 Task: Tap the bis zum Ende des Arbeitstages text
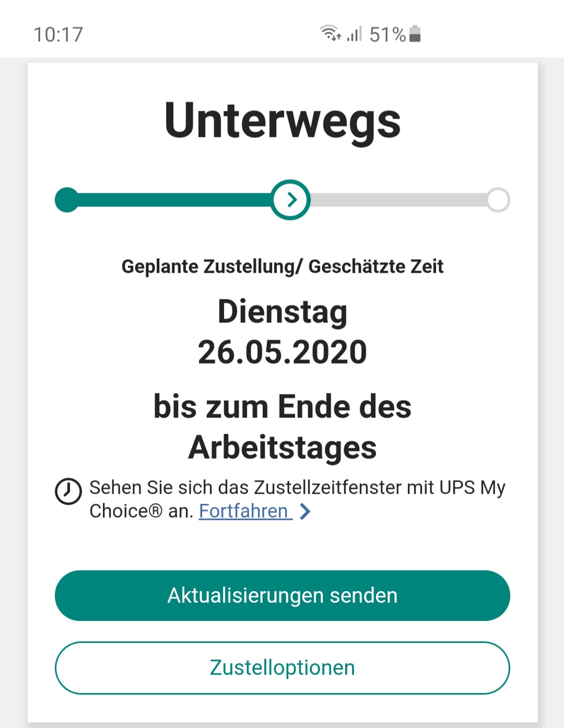283,427
